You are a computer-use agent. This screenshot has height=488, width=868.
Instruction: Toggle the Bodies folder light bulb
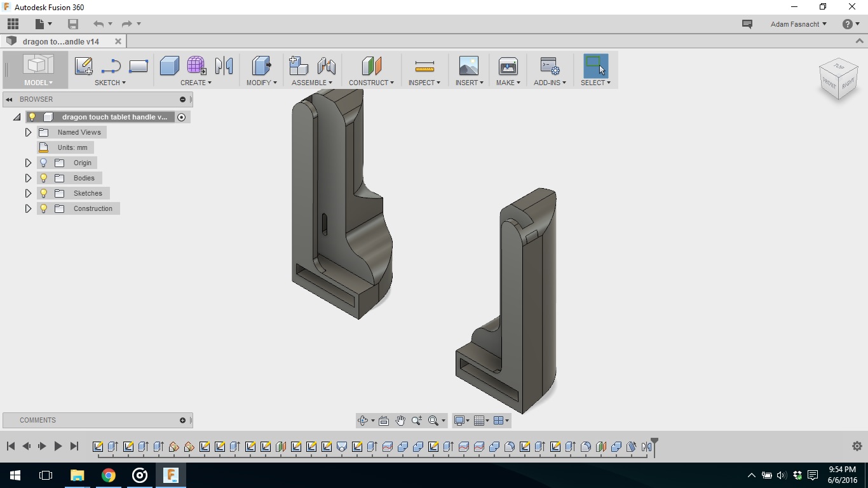tap(43, 178)
